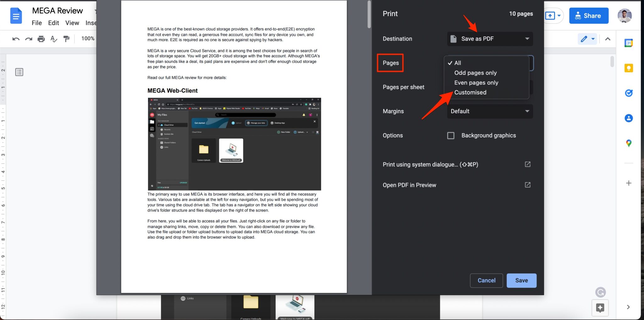Open the Margins Default dropdown
The image size is (644, 320).
click(x=490, y=111)
